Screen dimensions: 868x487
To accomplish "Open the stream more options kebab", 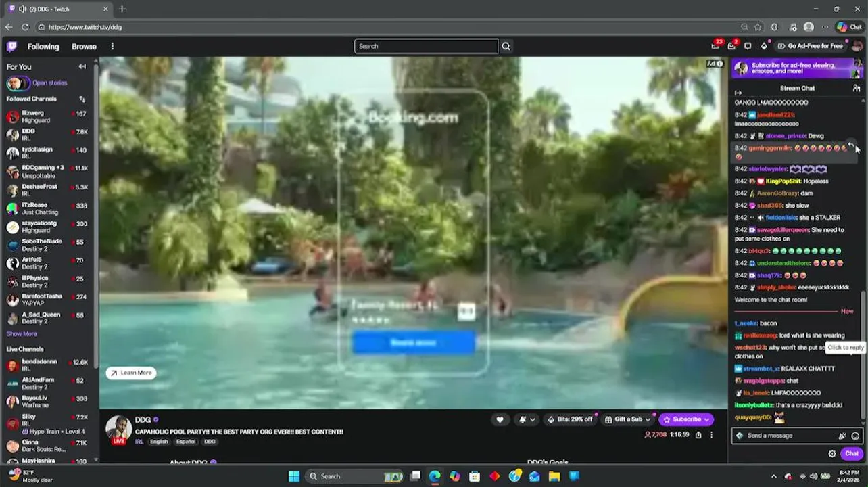I will pos(711,435).
